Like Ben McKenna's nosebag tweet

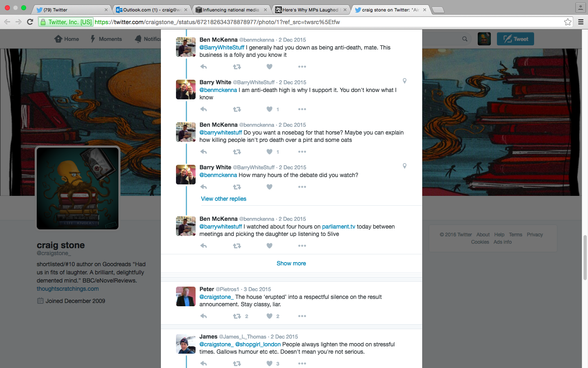(x=269, y=152)
